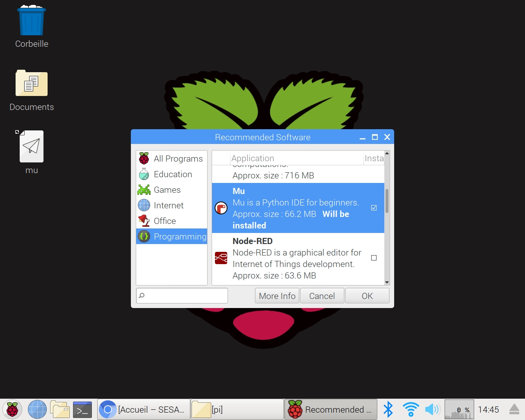Open the Raspberry Pi main menu
The width and height of the screenshot is (525, 420).
point(12,409)
